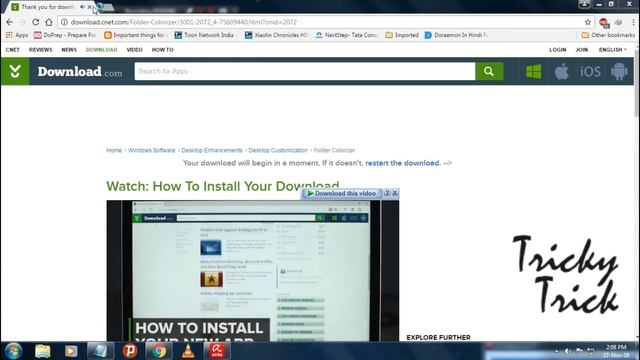
Task: Open the NEWS menu item
Action: (69, 50)
